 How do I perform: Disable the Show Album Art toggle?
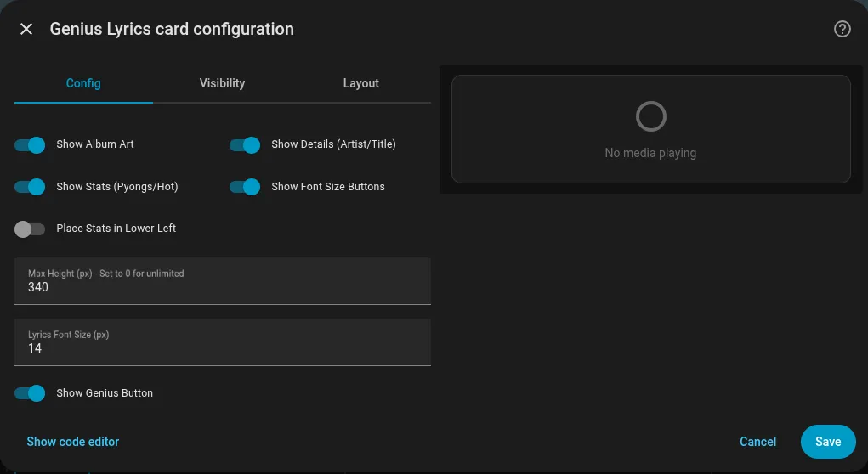click(x=30, y=145)
